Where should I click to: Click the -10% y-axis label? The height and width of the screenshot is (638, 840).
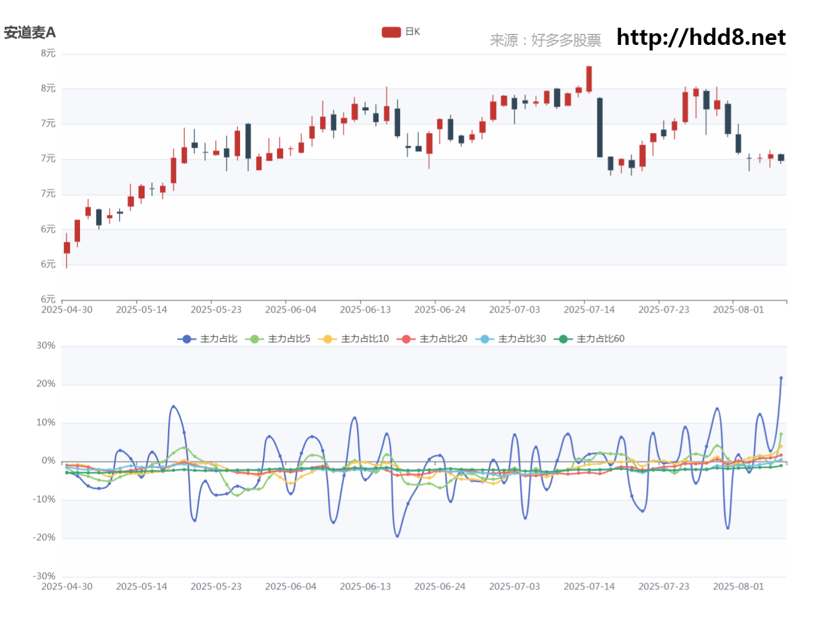point(44,500)
